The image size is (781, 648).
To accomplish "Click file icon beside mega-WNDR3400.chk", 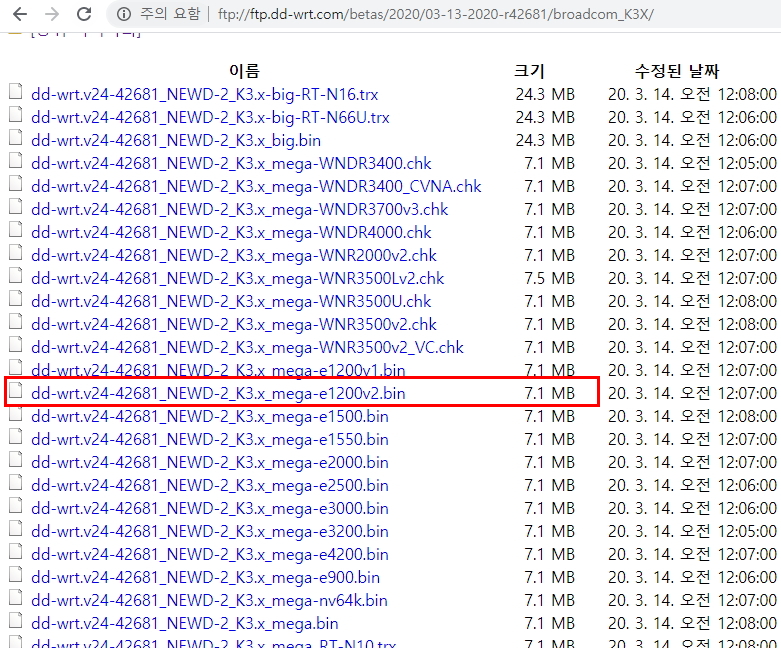I will [x=15, y=160].
